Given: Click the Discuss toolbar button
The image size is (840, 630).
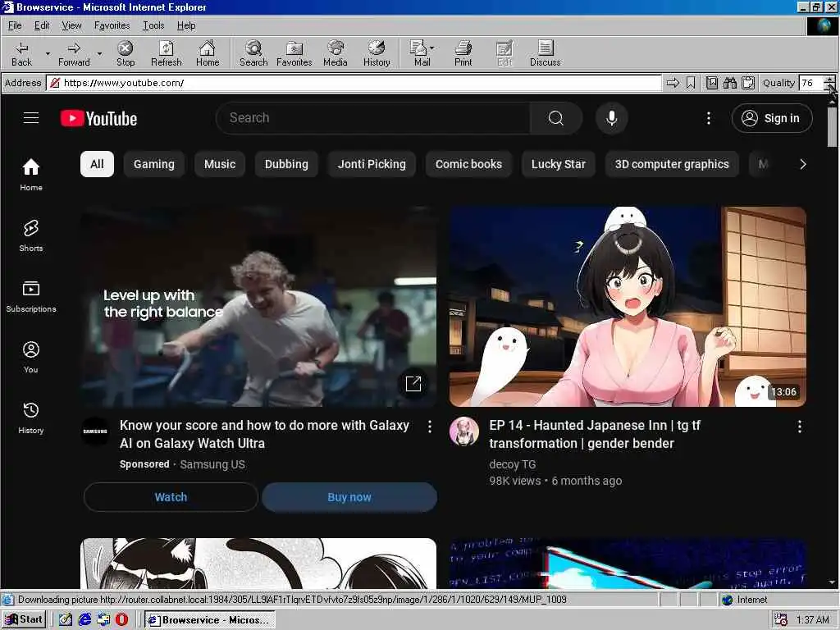Looking at the screenshot, I should coord(545,53).
